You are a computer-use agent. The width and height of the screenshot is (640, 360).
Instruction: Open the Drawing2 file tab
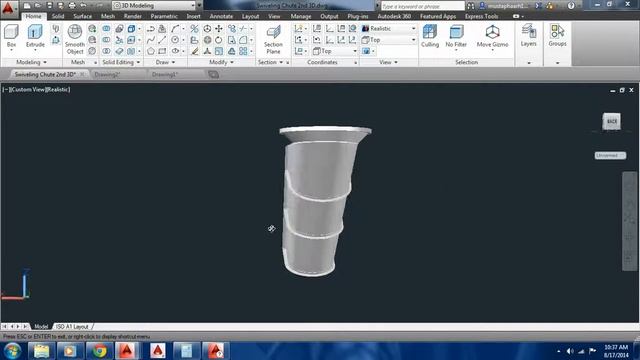107,75
